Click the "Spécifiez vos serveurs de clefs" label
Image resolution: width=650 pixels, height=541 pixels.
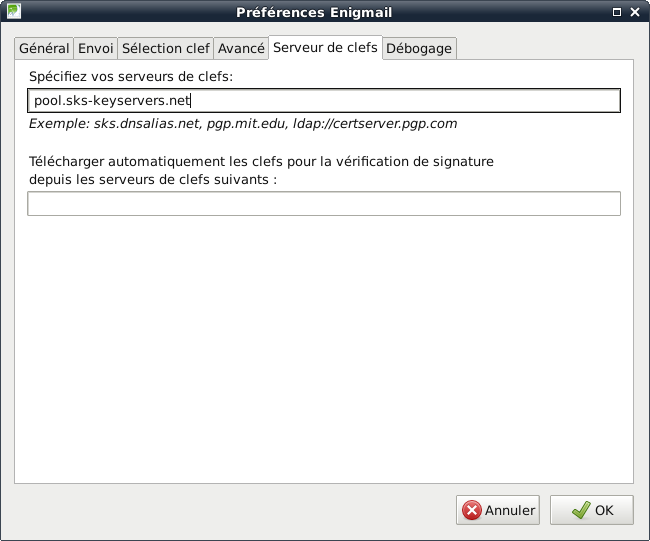pyautogui.click(x=131, y=76)
